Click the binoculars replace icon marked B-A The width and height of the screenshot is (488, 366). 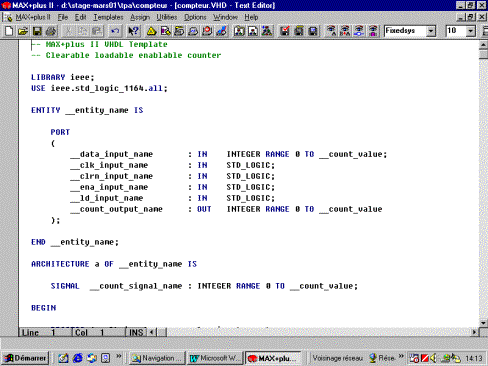pyautogui.click(x=345, y=31)
